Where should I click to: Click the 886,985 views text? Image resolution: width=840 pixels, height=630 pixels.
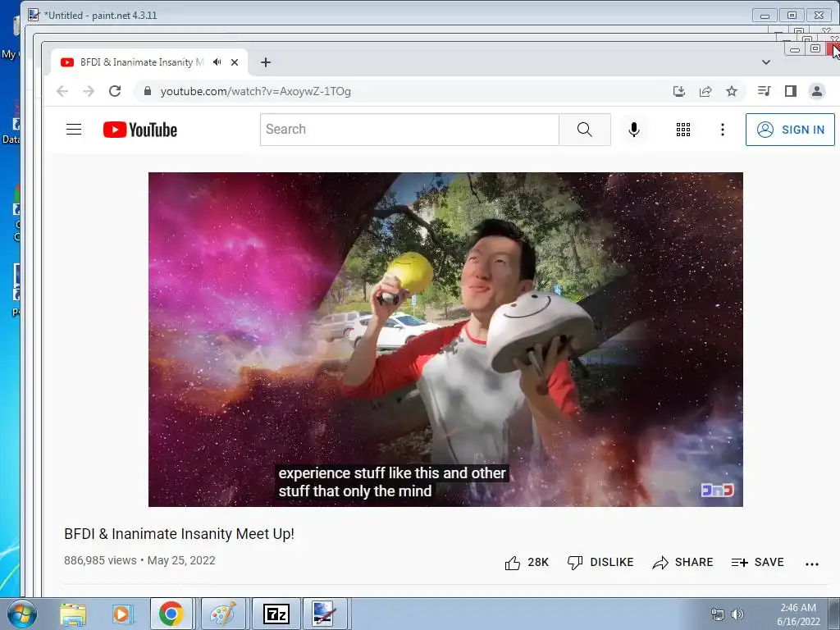click(x=100, y=560)
